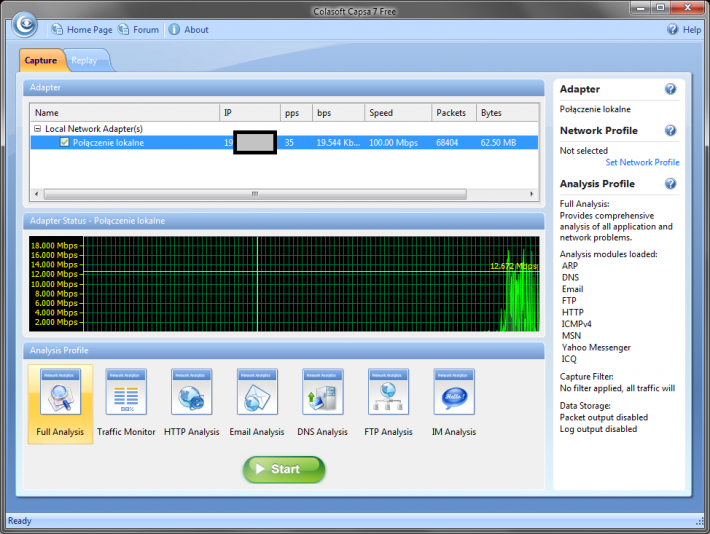This screenshot has height=534, width=710.
Task: Click the Speed column header
Action: (398, 113)
